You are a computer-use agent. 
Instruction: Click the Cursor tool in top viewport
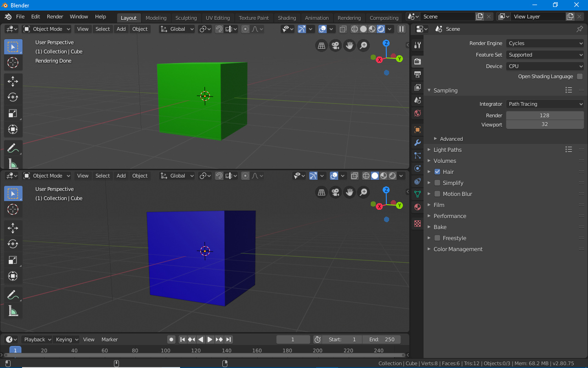(x=13, y=63)
